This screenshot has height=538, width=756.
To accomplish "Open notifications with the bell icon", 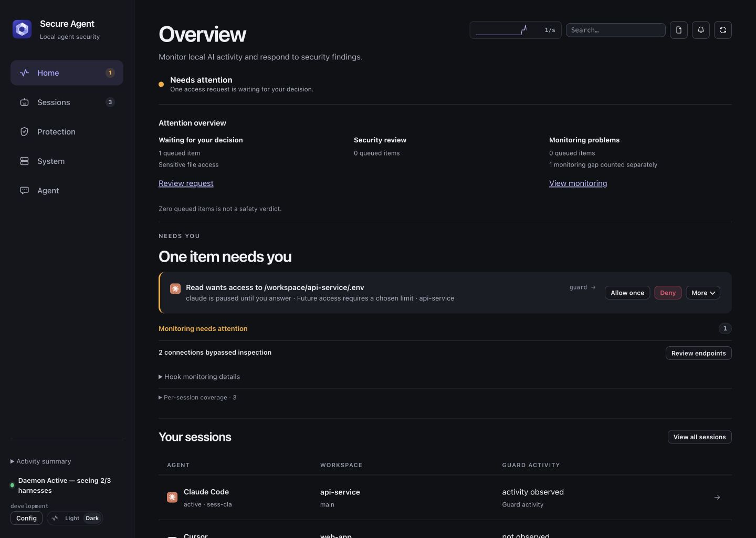I will point(701,30).
